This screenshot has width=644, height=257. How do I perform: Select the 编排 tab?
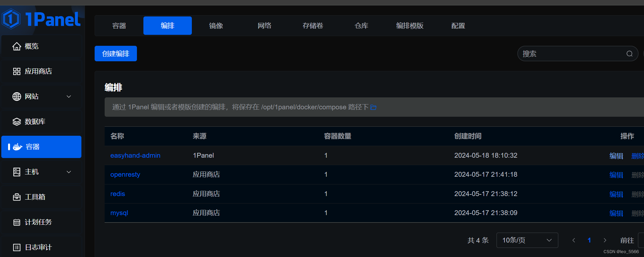pos(168,25)
